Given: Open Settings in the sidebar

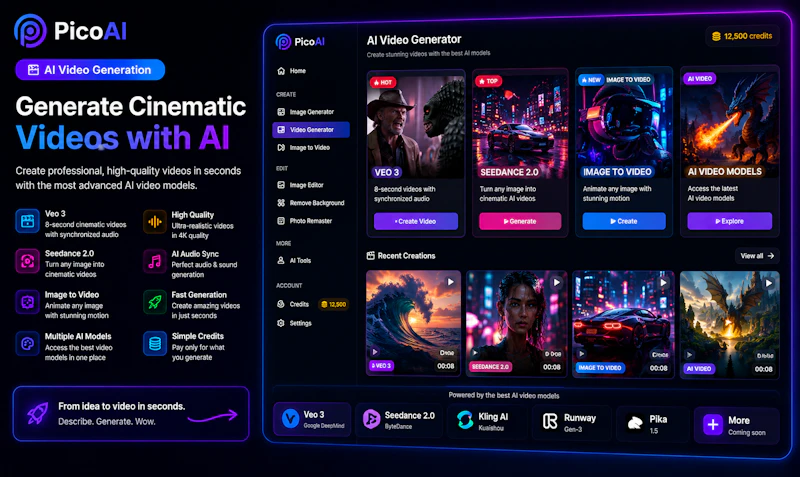Looking at the screenshot, I should [294, 323].
